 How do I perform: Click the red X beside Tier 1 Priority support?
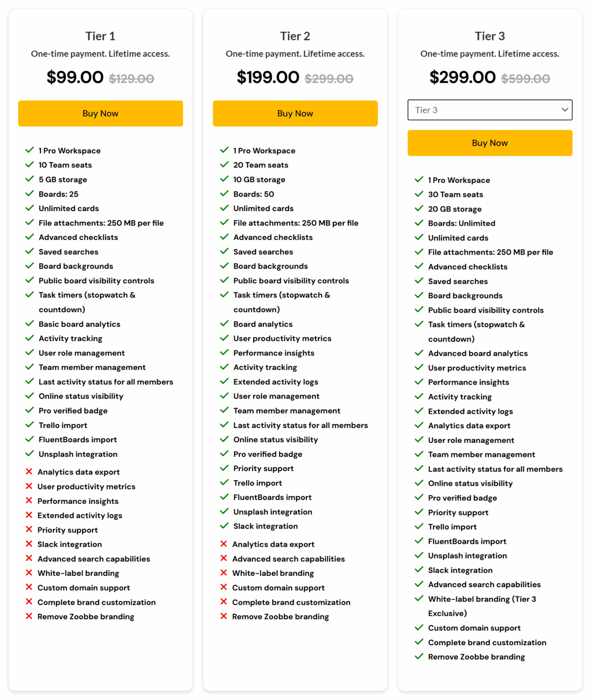[x=29, y=529]
